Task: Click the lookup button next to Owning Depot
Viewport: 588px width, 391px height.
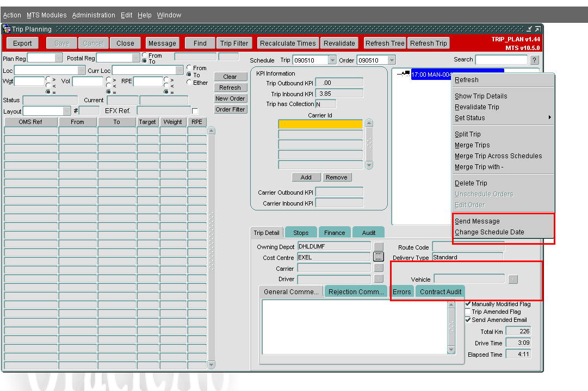Action: coord(379,246)
